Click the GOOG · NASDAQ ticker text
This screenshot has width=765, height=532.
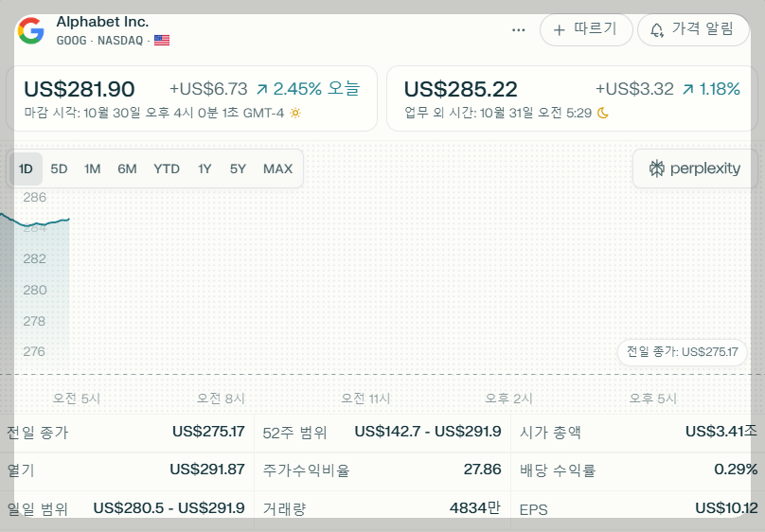point(99,41)
